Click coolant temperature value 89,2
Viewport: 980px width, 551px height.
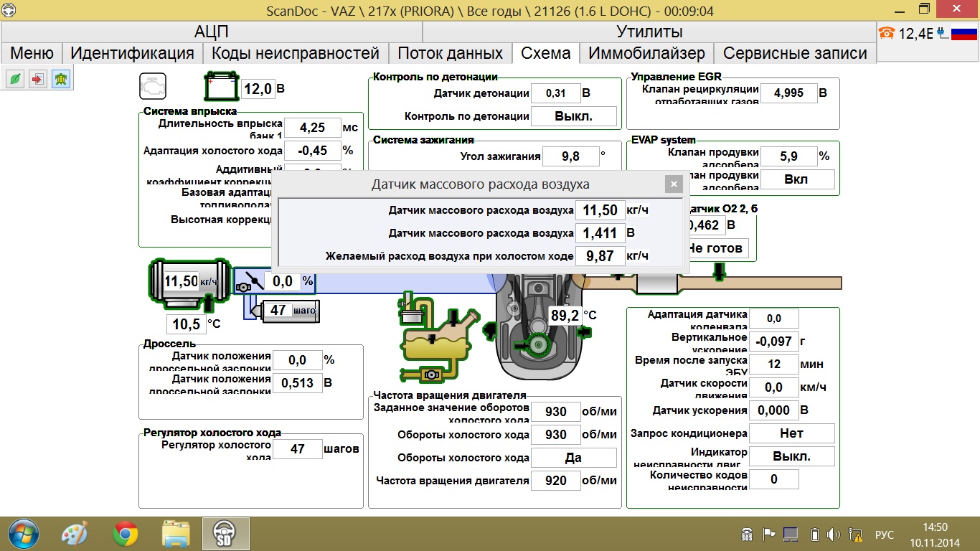pos(565,315)
